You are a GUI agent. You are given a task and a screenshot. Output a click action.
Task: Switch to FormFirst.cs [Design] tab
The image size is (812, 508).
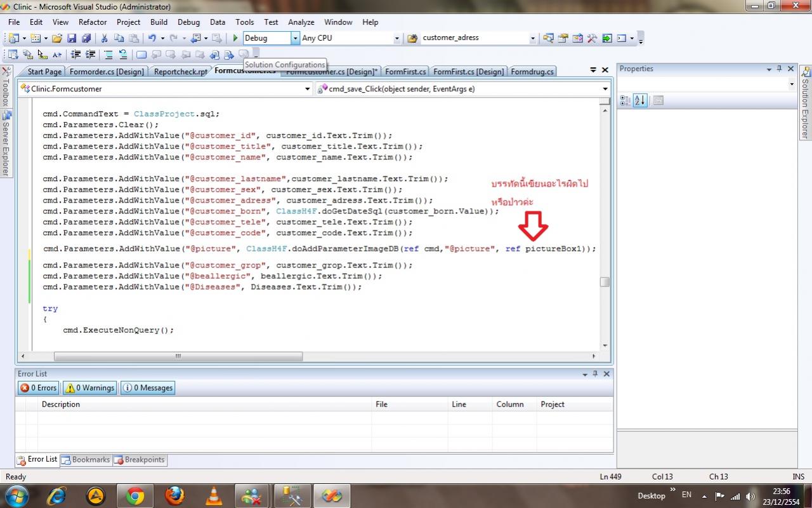pos(469,71)
